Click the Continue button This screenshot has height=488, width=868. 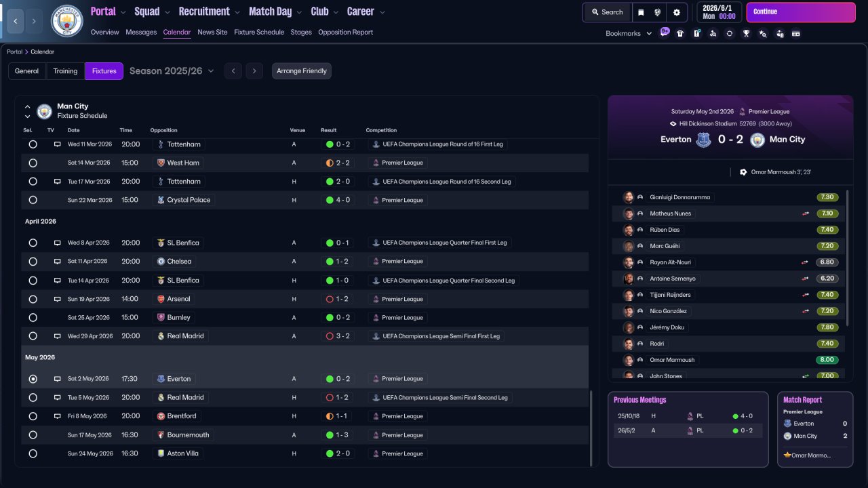pos(801,12)
